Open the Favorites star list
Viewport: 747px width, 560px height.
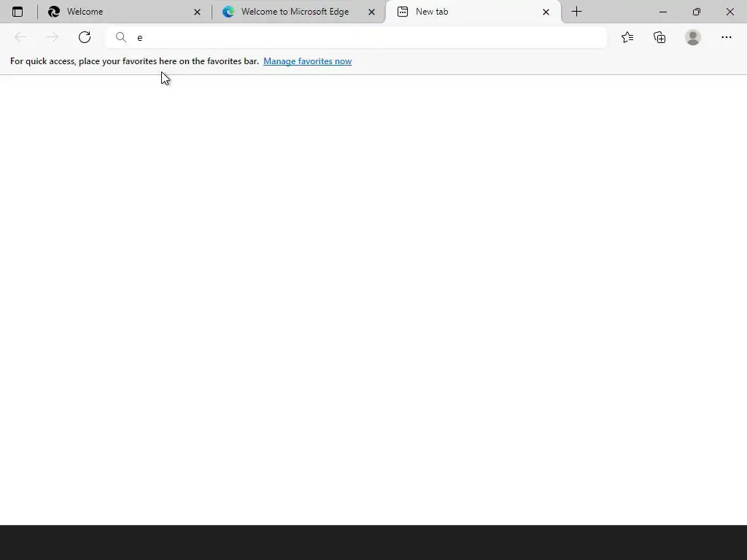pos(627,37)
